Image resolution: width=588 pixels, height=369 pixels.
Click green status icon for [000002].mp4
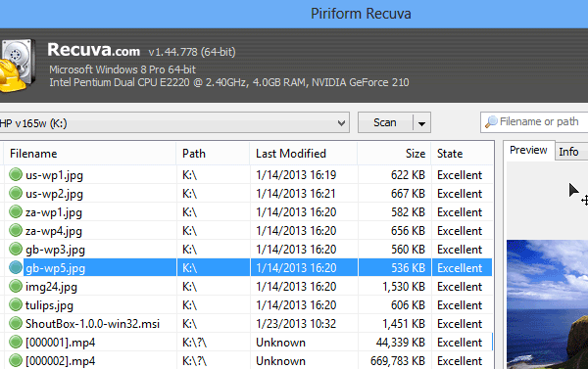[16, 360]
